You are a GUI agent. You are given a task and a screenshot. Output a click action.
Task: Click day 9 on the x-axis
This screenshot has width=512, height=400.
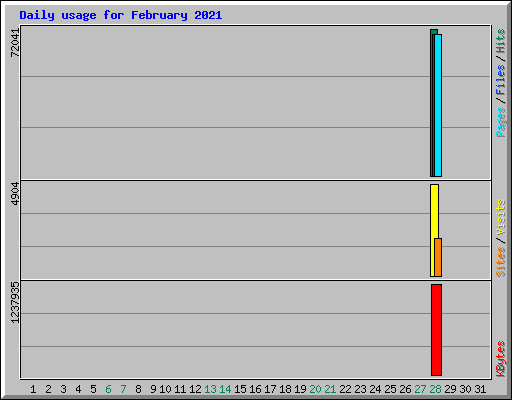pos(153,389)
